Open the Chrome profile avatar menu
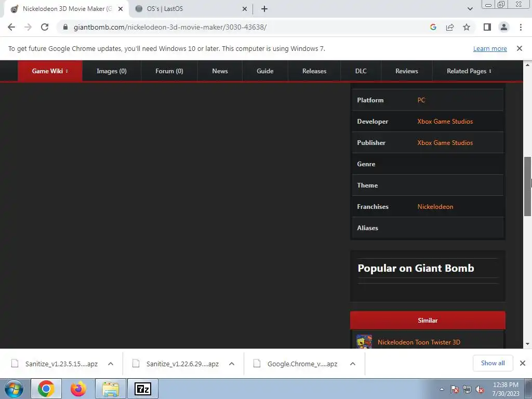The height and width of the screenshot is (399, 532). pos(504,27)
